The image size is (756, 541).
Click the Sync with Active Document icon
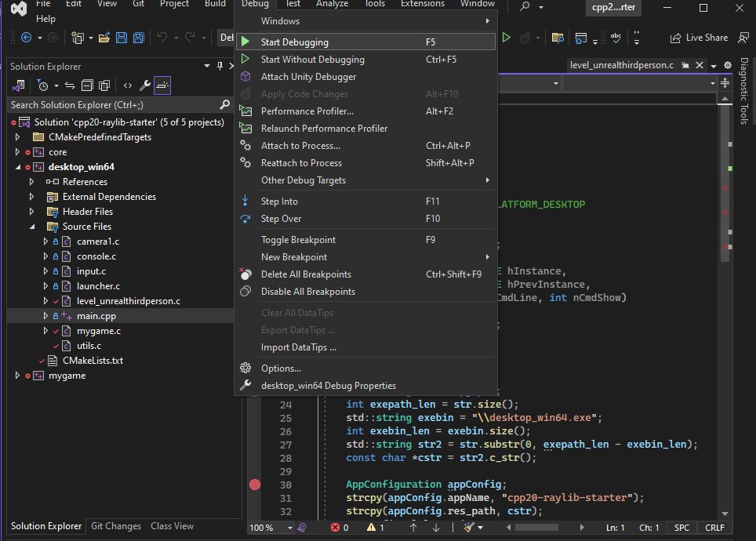(70, 85)
